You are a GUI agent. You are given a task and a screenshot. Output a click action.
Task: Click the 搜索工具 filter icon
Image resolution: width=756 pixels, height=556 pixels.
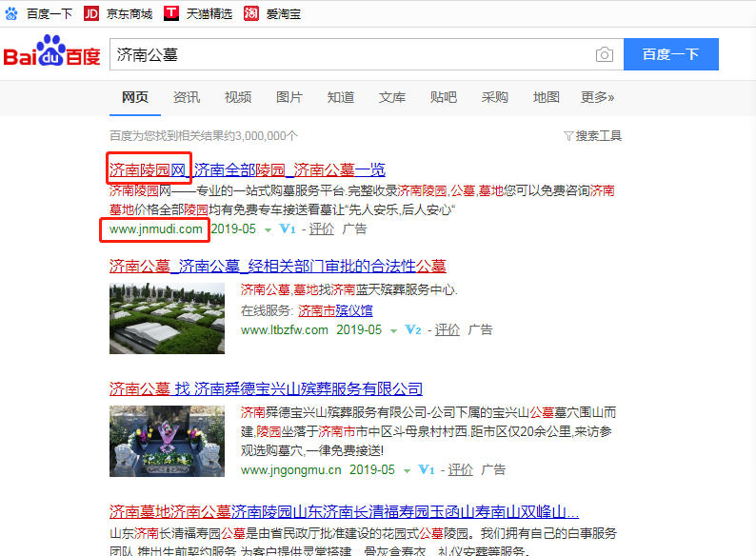point(568,136)
